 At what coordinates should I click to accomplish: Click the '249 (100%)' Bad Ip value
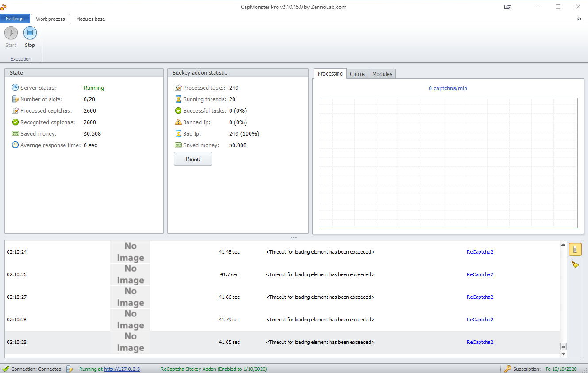pos(244,134)
